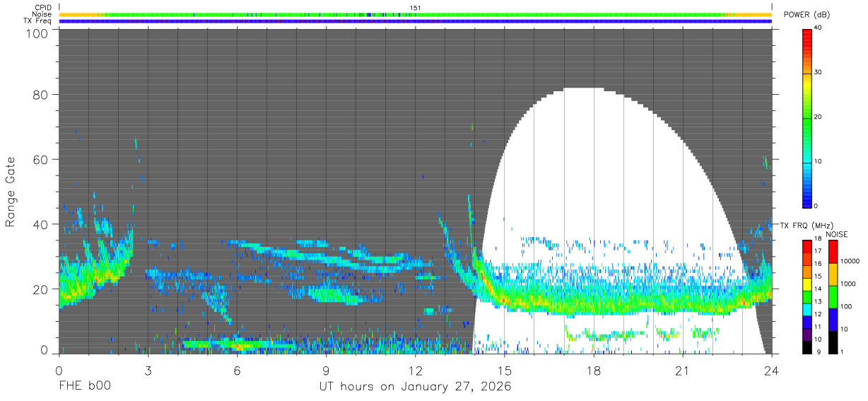Click the TX frequency scale value 18
Screen dimensions: 868x401
coord(819,238)
